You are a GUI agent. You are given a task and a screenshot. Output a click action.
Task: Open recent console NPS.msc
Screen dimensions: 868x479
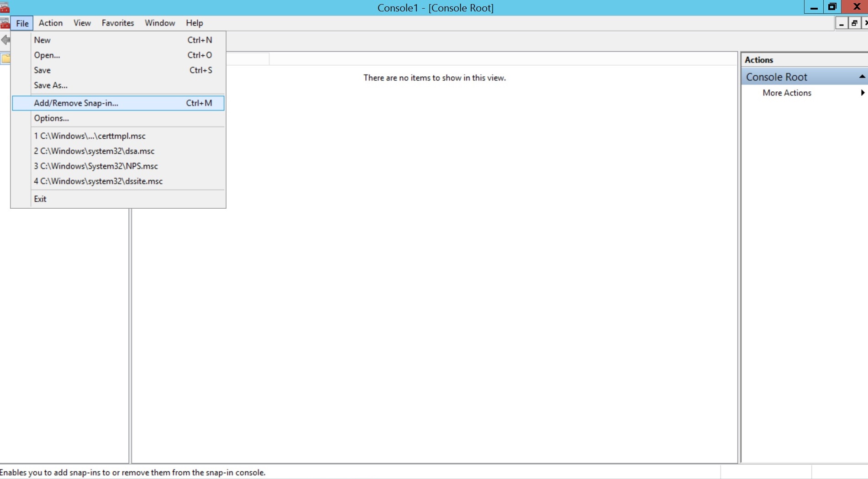pyautogui.click(x=95, y=166)
